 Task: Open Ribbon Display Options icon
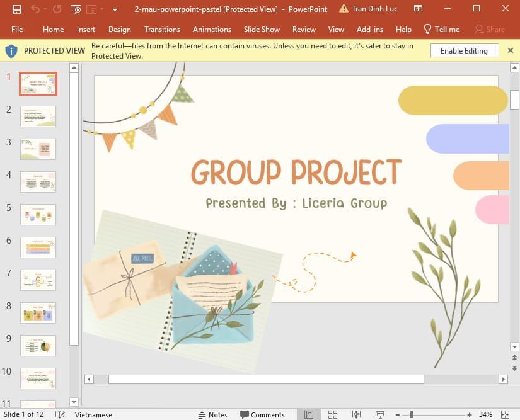coord(419,9)
